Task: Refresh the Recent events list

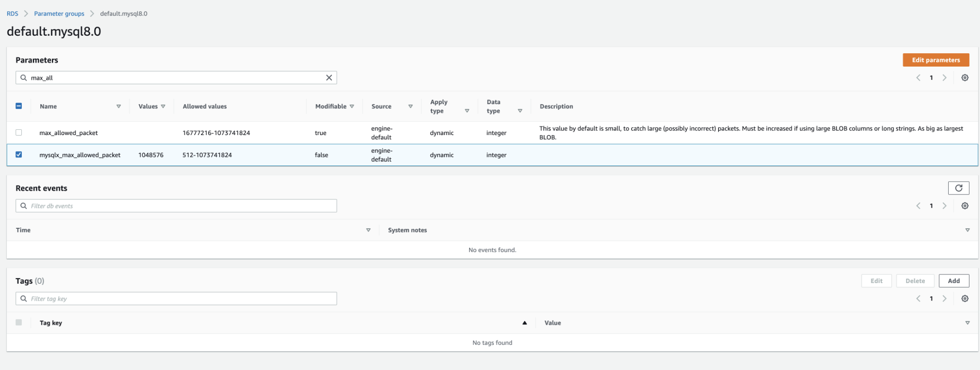Action: point(959,188)
